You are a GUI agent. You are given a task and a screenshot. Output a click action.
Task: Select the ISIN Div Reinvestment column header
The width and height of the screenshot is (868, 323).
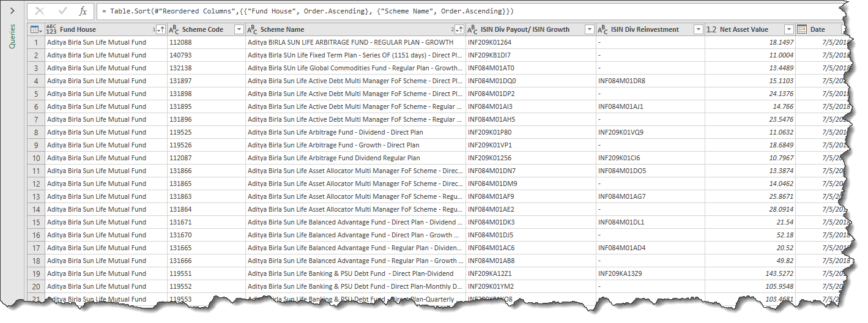point(650,29)
